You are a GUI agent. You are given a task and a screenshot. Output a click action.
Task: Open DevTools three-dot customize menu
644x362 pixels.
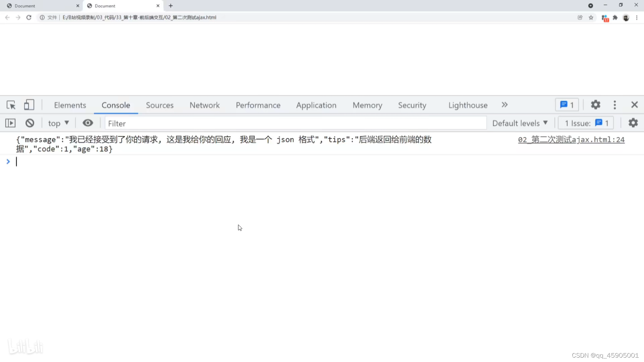(614, 105)
